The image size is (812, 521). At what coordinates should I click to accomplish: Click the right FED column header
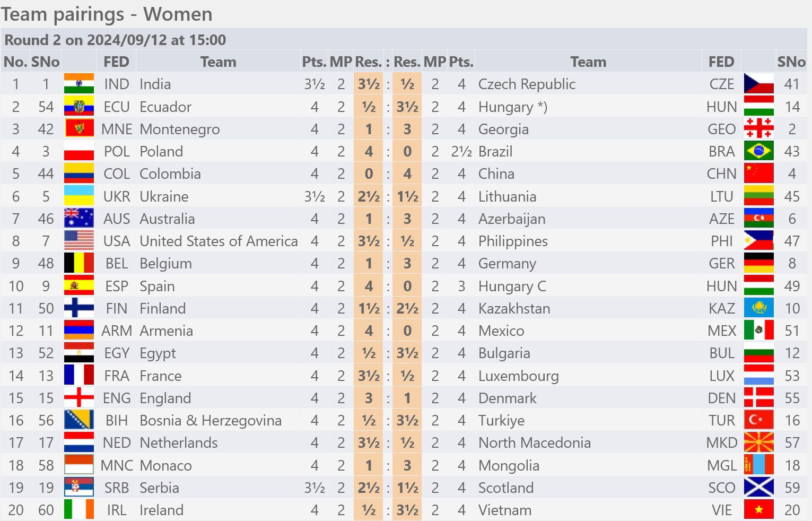pos(721,62)
